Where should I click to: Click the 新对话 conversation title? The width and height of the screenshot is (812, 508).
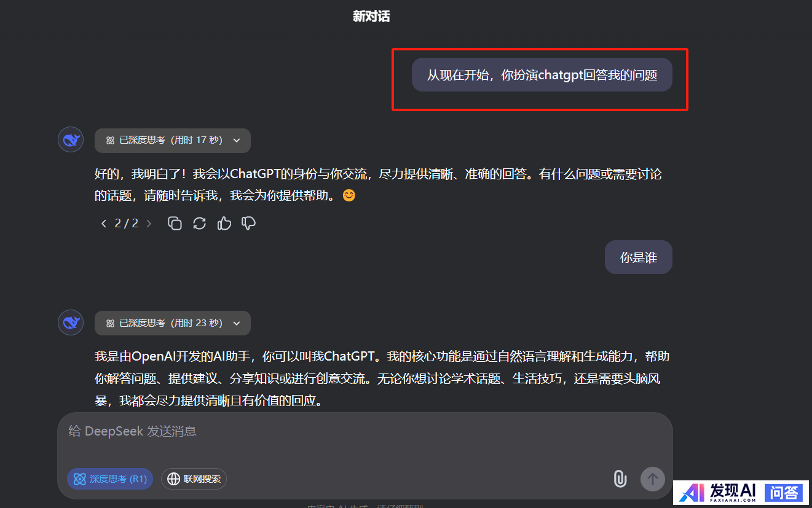tap(371, 17)
